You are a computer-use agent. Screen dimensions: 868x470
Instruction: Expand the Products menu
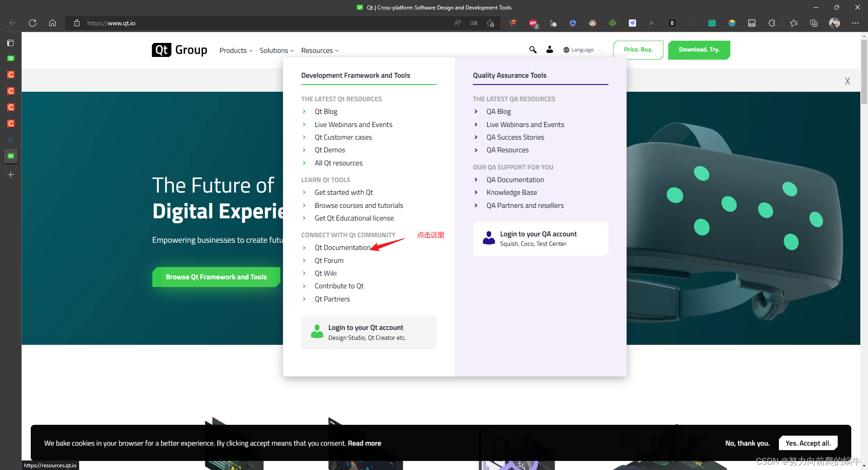pos(236,50)
